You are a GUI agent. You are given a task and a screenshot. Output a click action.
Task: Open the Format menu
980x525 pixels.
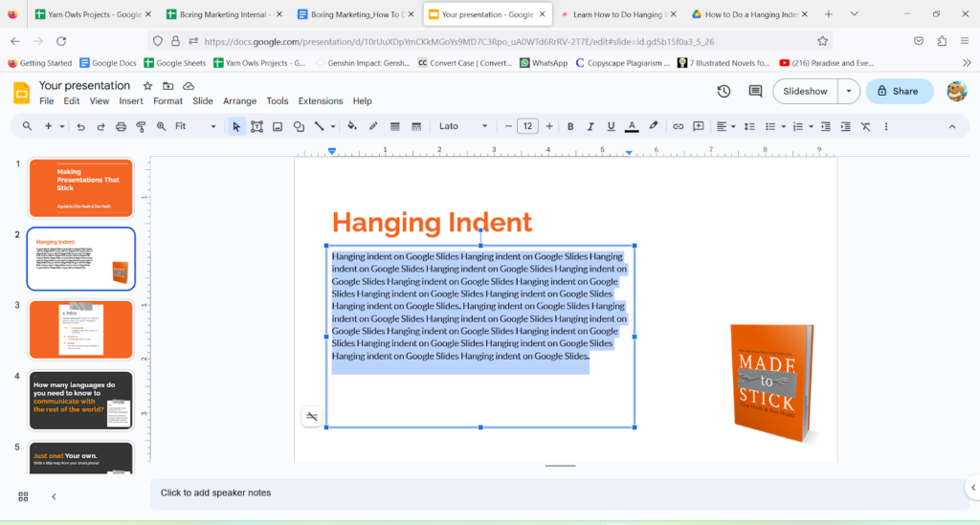click(167, 101)
